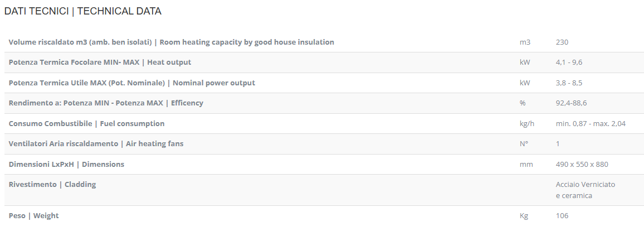Click the room heating value 230

pyautogui.click(x=562, y=42)
